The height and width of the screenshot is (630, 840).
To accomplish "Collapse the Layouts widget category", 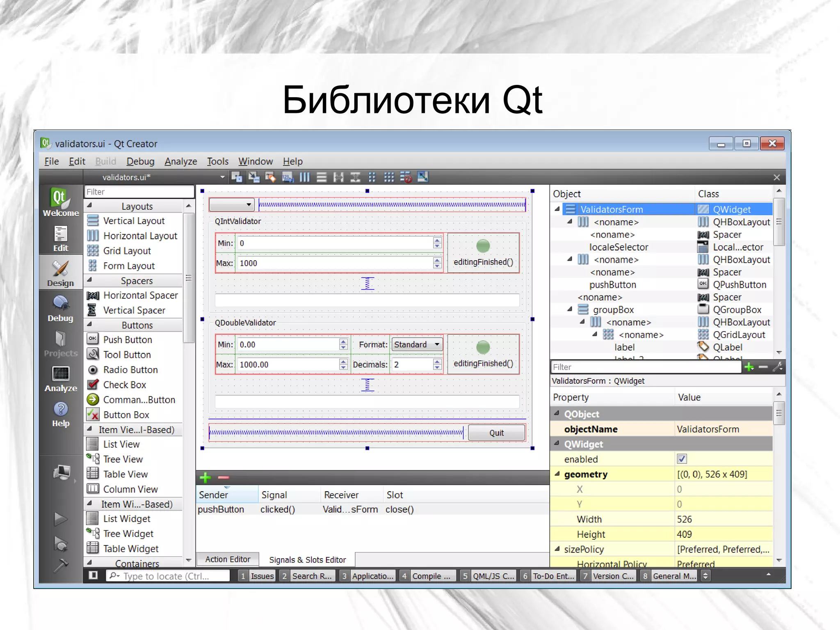I will [x=90, y=205].
